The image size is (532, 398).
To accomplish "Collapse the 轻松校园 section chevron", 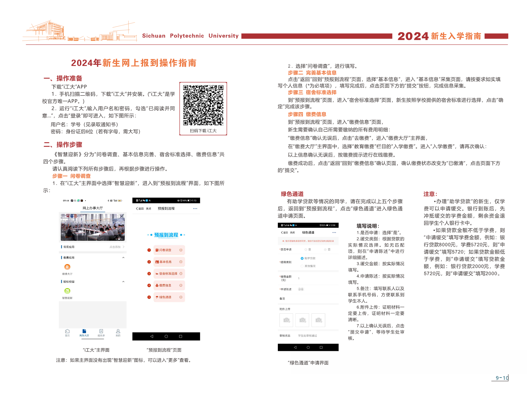I will point(123,282).
